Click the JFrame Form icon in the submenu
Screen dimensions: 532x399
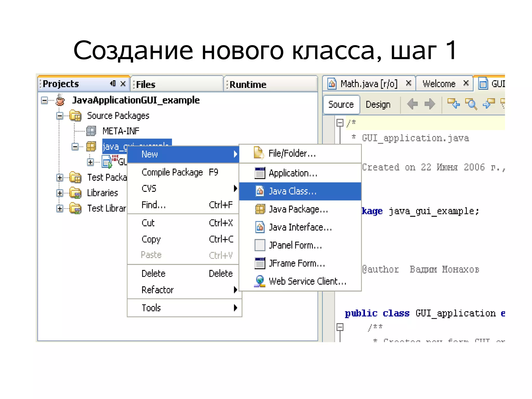point(260,263)
